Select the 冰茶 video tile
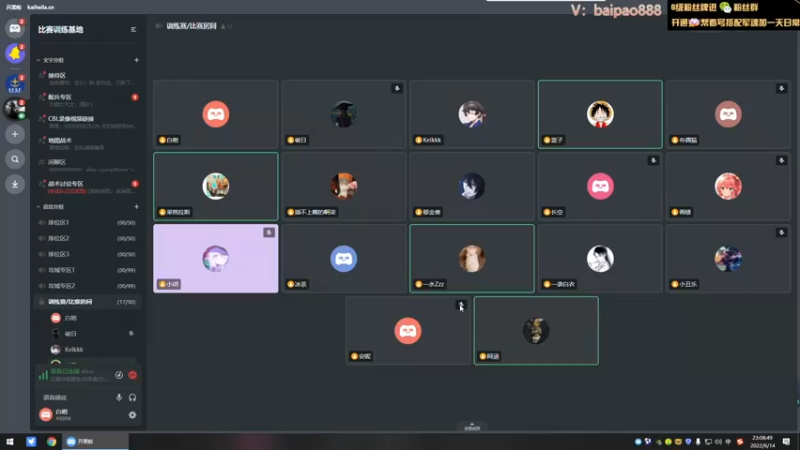Image resolution: width=800 pixels, height=450 pixels. pyautogui.click(x=344, y=259)
